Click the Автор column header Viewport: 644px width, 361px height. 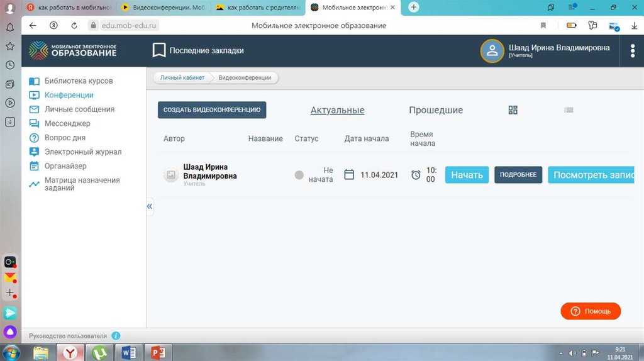[174, 139]
